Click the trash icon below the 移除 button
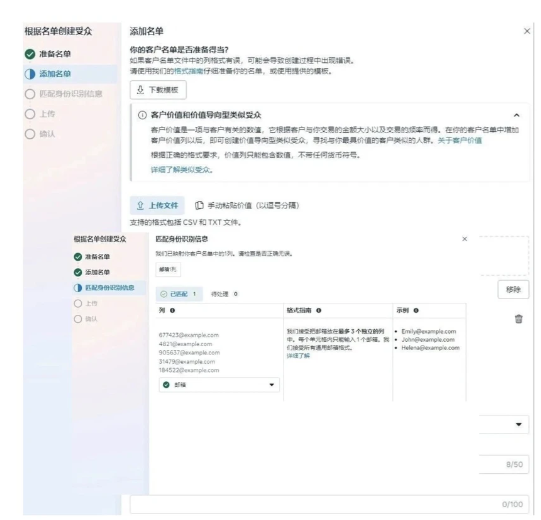Screen dimensions: 541x520 [519, 319]
